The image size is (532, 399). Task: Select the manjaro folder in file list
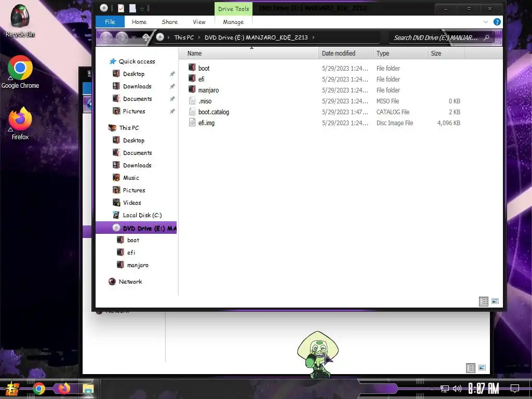pos(208,90)
